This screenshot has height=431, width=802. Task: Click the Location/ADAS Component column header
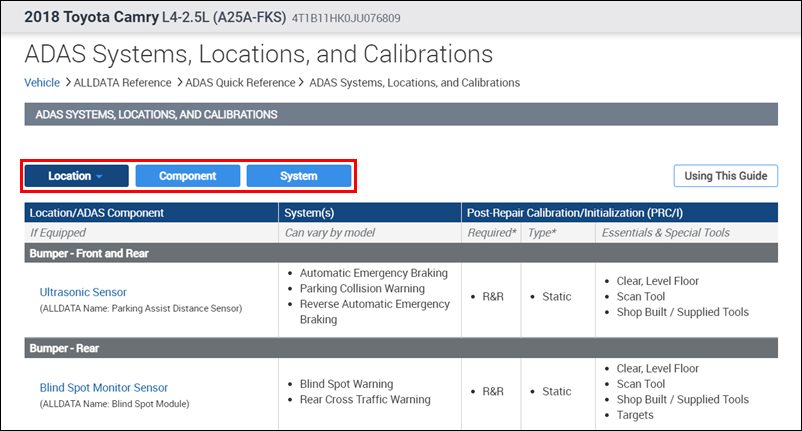coord(151,213)
